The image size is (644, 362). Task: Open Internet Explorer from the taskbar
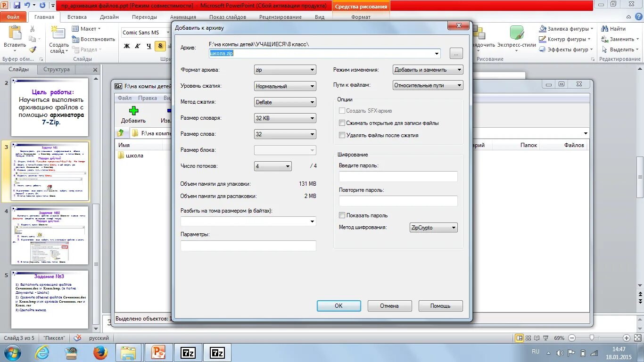point(42,353)
